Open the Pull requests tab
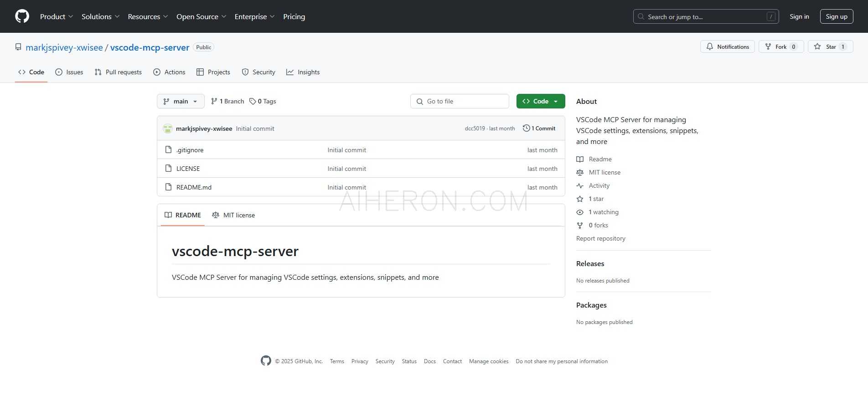Image resolution: width=868 pixels, height=401 pixels. click(x=118, y=72)
